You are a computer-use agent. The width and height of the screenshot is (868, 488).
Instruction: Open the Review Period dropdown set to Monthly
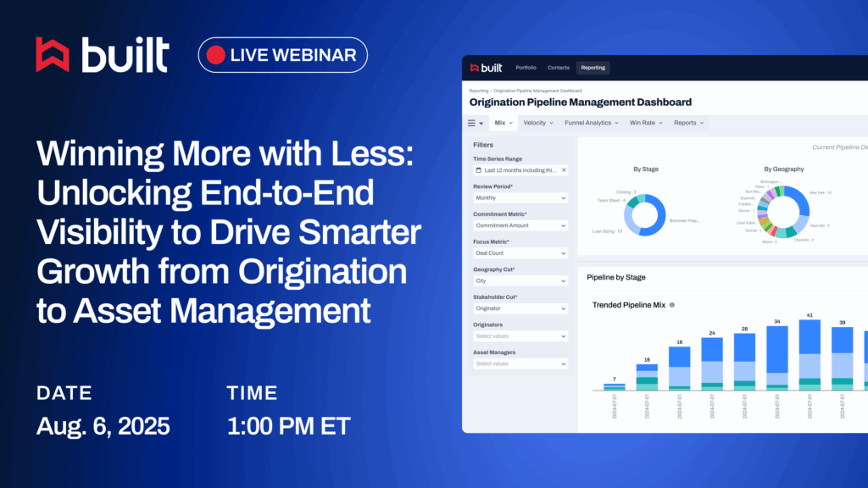coord(520,198)
